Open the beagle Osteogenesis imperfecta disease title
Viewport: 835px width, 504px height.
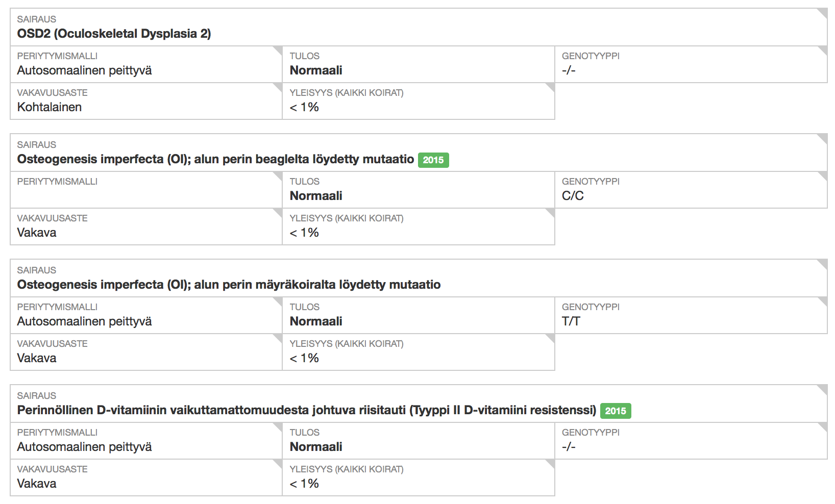(x=215, y=159)
